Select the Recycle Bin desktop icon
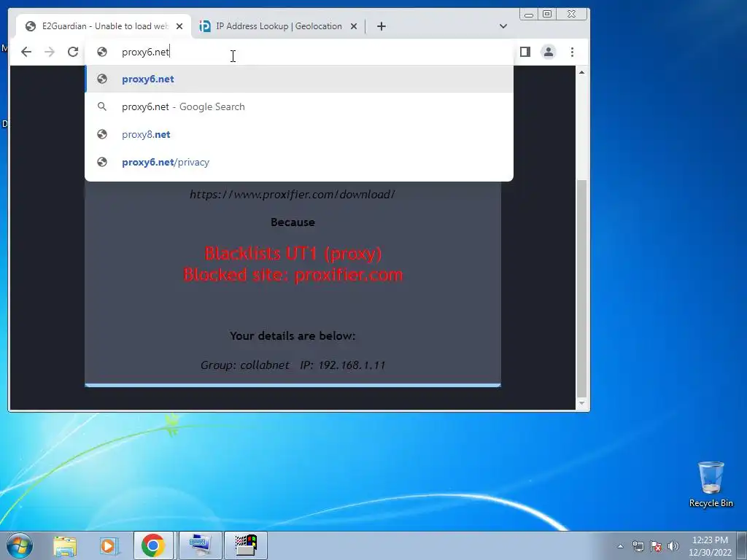747x560 pixels. tap(711, 485)
